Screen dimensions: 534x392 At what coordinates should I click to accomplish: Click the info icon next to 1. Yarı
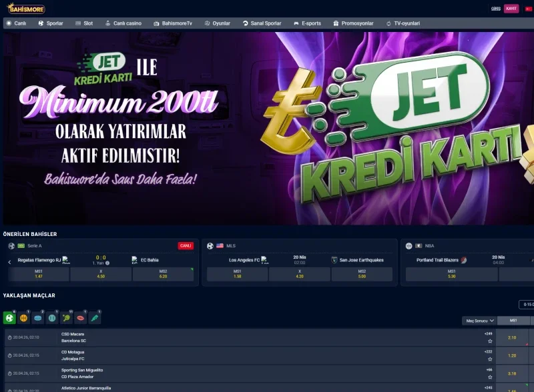[x=107, y=263]
